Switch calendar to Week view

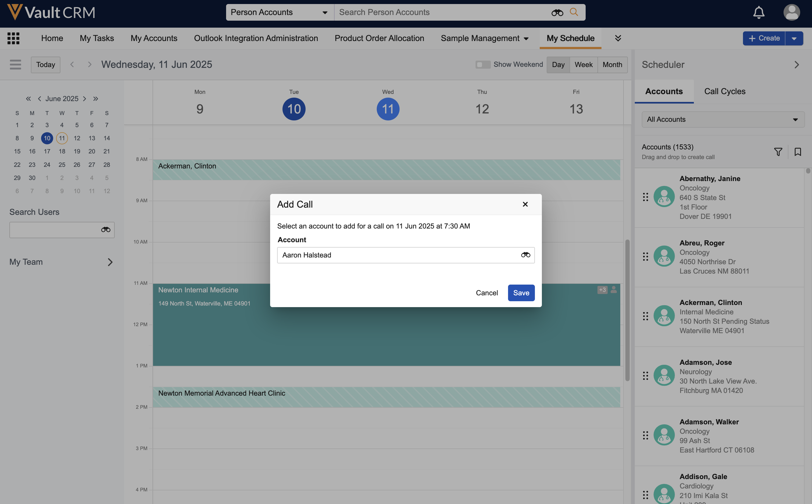583,65
